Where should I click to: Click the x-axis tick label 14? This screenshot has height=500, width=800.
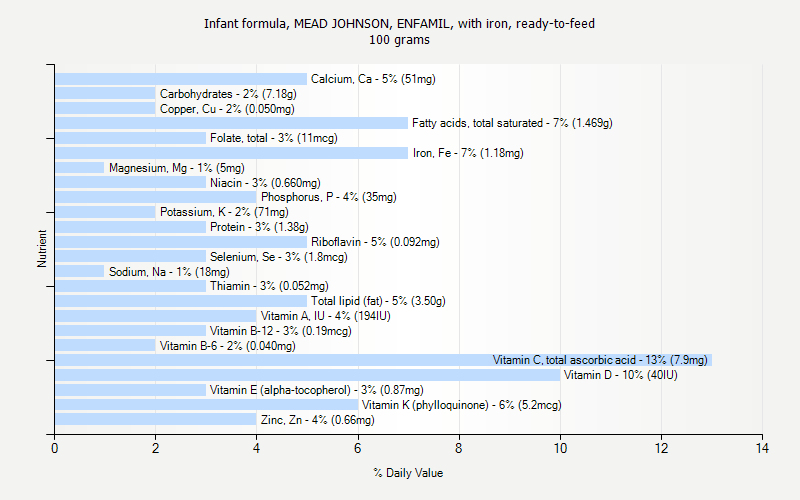762,448
